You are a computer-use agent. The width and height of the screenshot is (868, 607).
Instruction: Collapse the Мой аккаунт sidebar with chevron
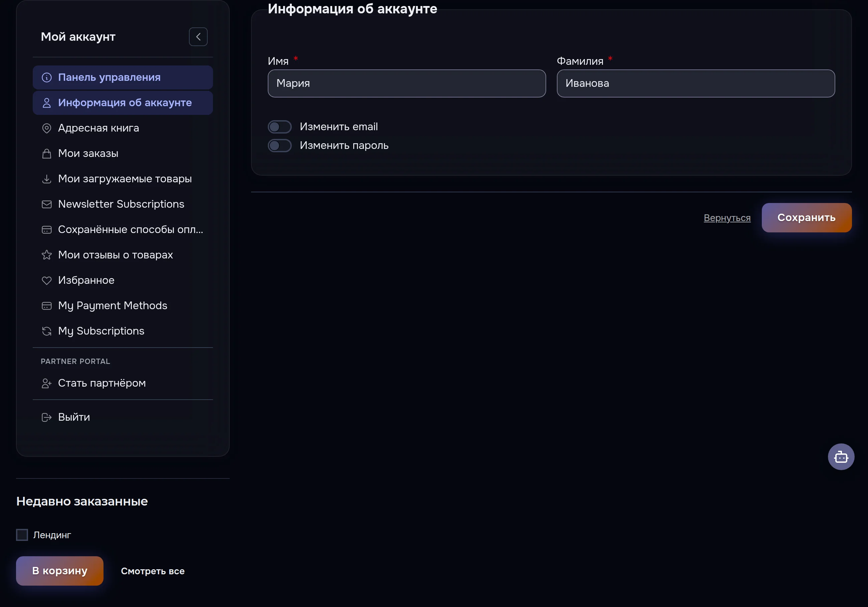(x=198, y=37)
